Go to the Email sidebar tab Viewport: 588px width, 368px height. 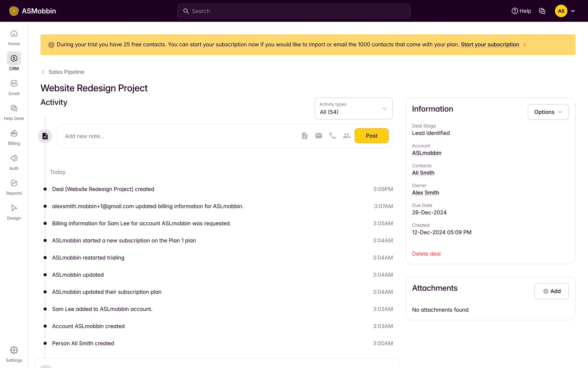[x=14, y=88]
